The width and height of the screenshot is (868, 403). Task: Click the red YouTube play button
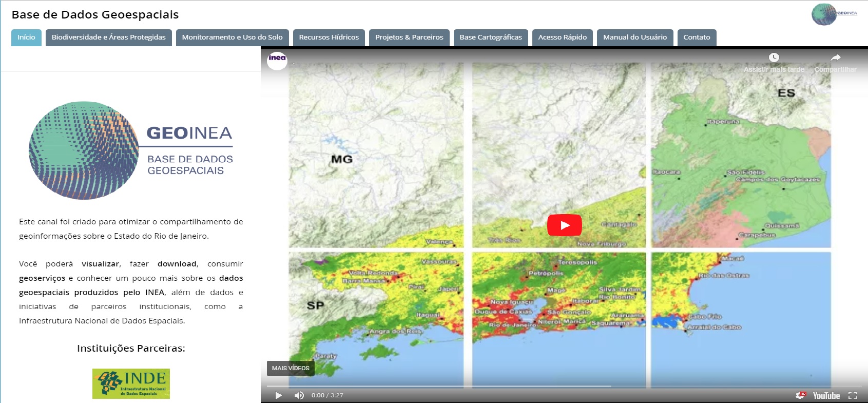[x=564, y=225]
